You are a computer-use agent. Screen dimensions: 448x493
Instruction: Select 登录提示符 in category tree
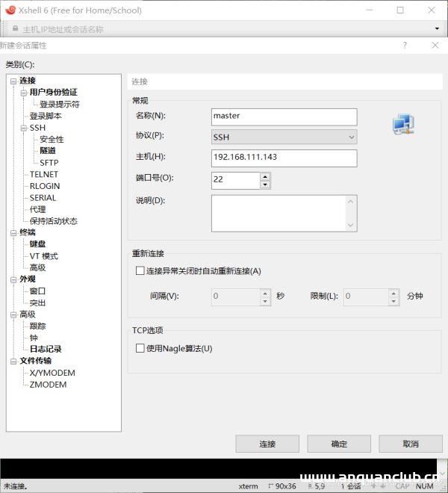pos(60,104)
